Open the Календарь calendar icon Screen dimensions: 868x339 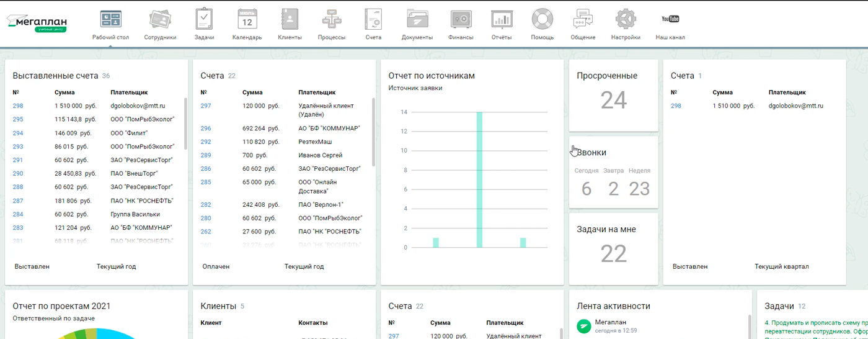247,20
